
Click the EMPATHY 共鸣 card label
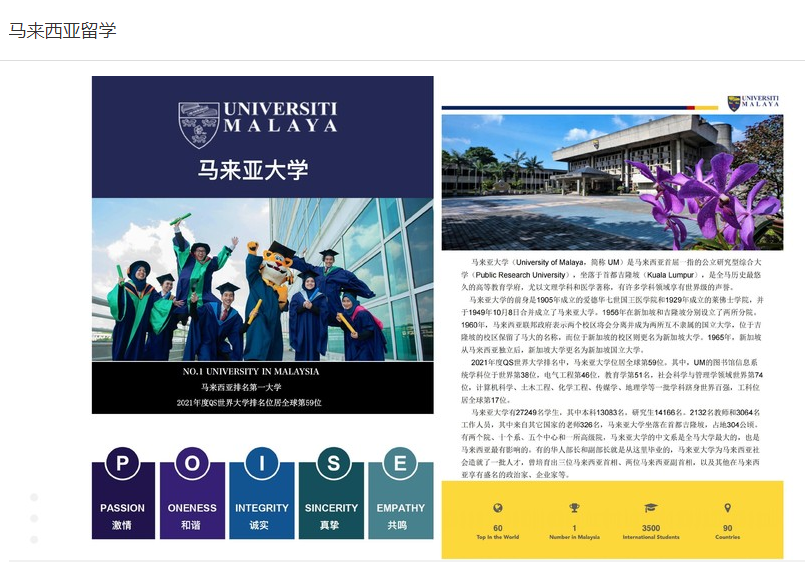(x=400, y=516)
